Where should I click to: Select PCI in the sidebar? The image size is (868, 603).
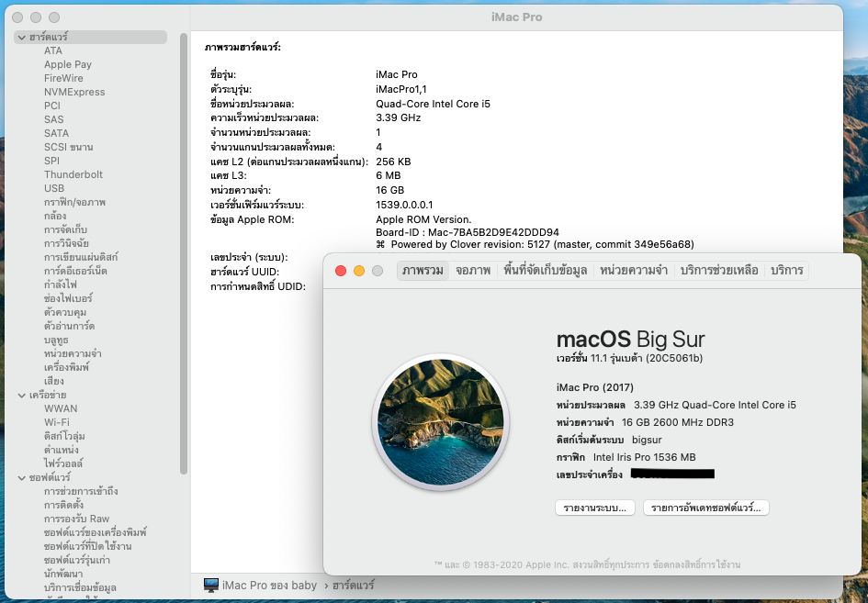tap(52, 106)
